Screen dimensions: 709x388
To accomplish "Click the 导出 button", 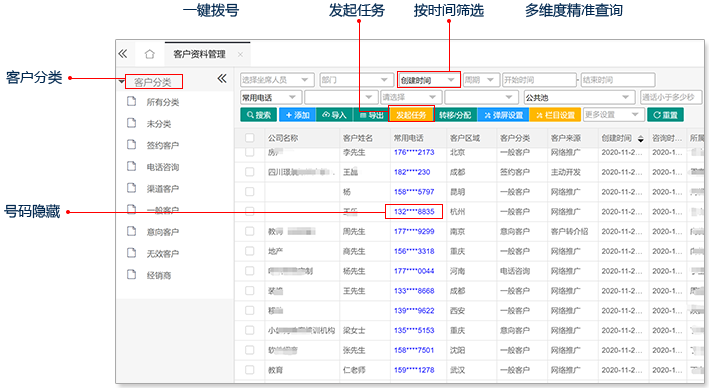I will pyautogui.click(x=370, y=115).
